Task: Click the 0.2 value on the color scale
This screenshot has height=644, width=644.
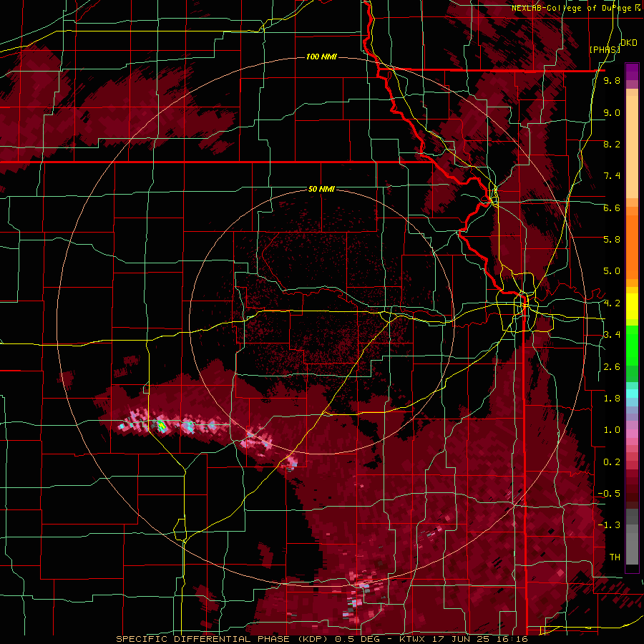Action: [612, 462]
